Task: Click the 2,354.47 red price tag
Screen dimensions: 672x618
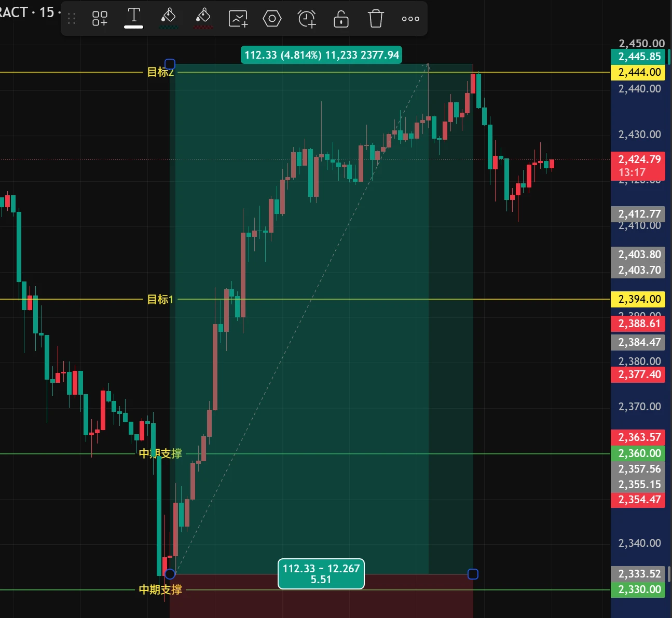Action: coord(638,500)
